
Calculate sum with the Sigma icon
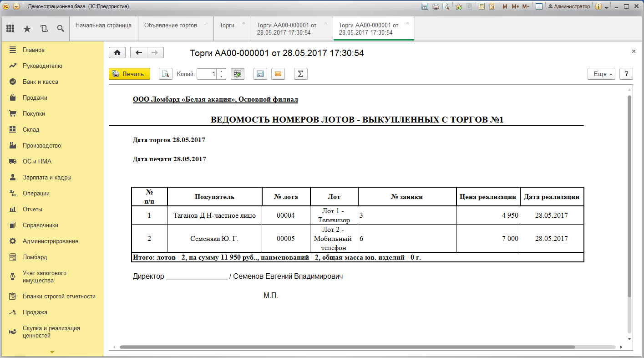301,74
